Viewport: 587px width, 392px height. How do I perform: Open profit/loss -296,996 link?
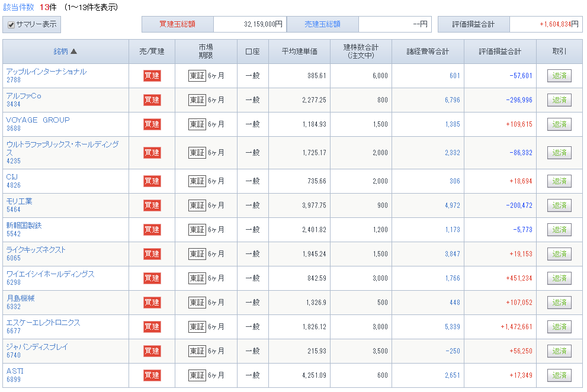click(519, 100)
